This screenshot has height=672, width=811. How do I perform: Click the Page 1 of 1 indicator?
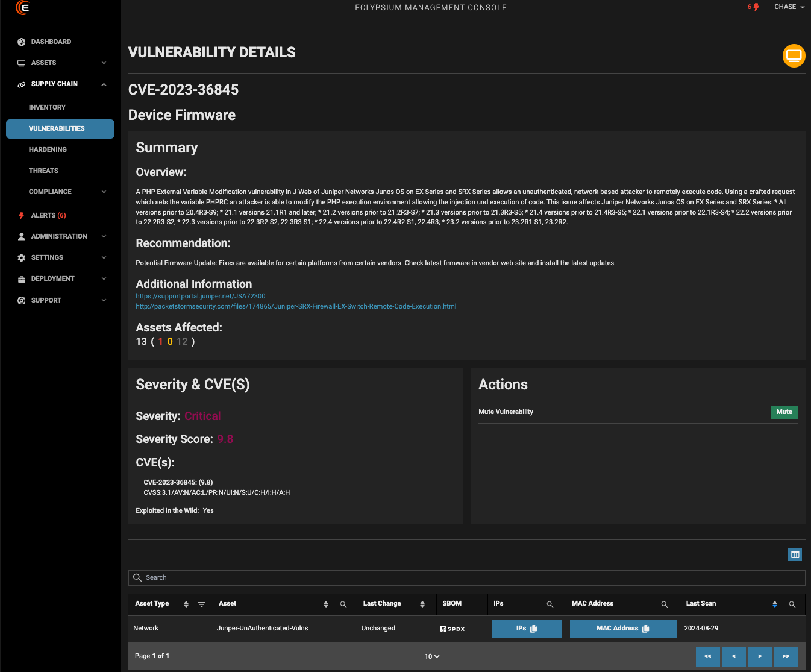click(x=152, y=656)
